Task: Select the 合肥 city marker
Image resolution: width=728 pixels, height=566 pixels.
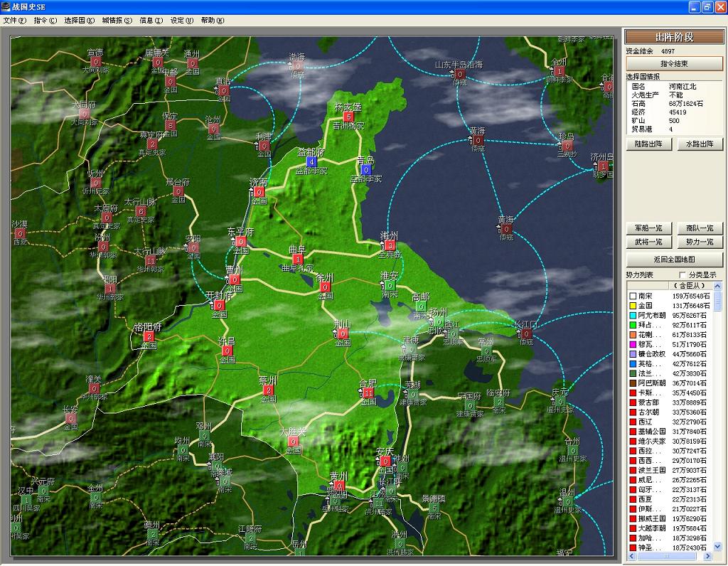Action: coord(368,393)
